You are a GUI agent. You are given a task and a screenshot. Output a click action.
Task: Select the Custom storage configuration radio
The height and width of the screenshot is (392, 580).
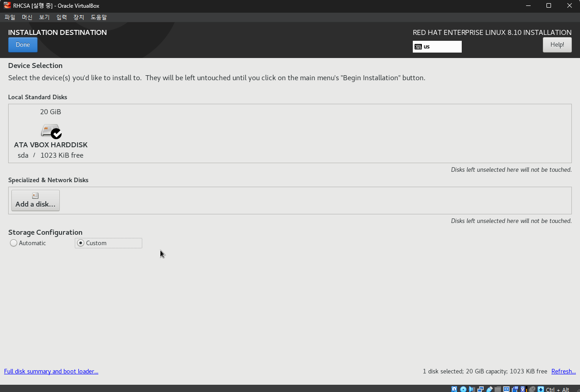point(108,243)
